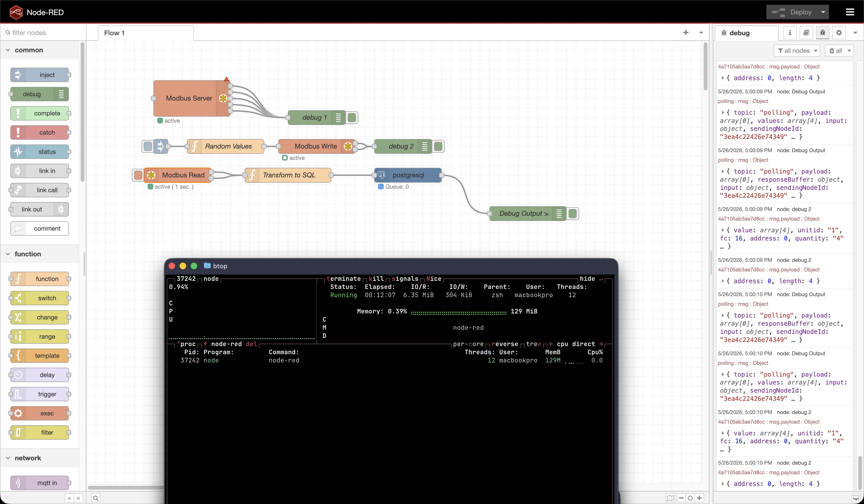Click terminate in the btop window
Image resolution: width=864 pixels, height=504 pixels.
[343, 279]
